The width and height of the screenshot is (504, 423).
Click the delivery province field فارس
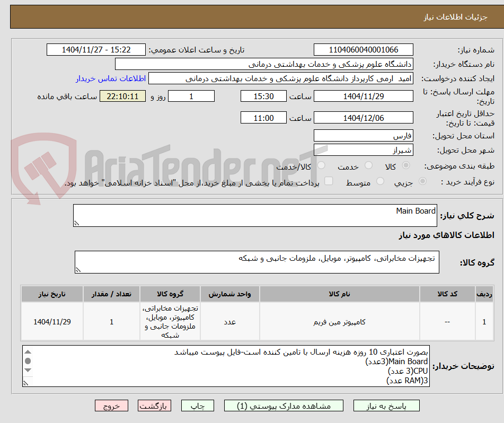[x=363, y=135]
